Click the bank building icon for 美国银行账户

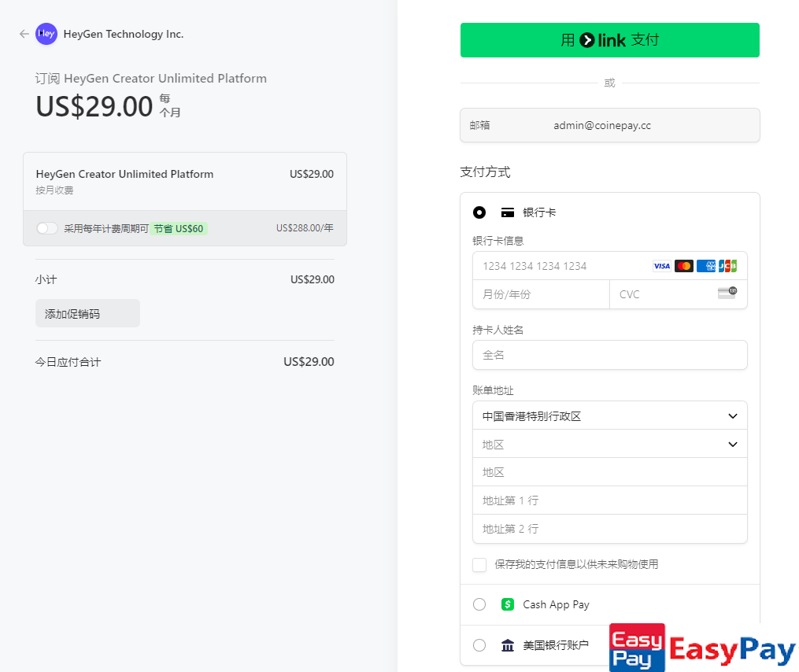(x=508, y=645)
